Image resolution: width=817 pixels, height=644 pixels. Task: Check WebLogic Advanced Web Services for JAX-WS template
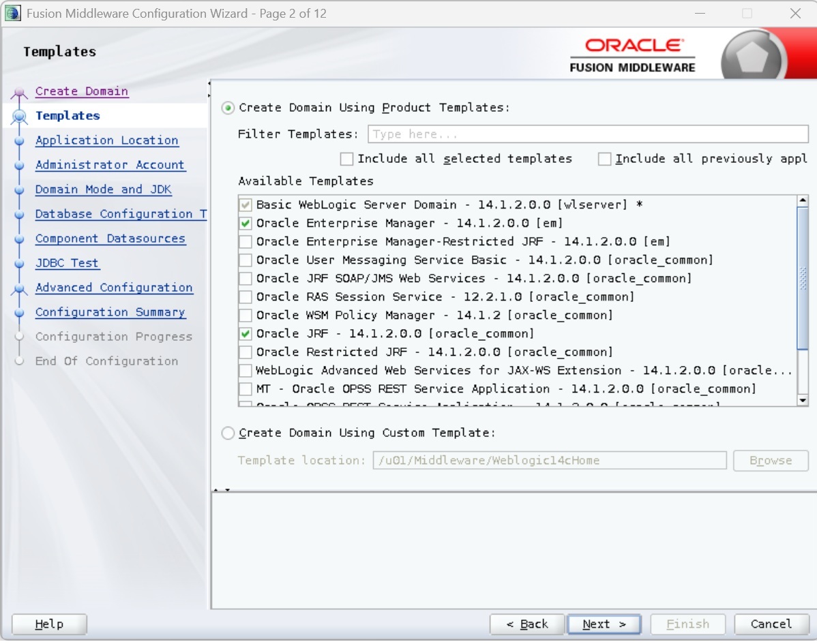click(x=245, y=371)
